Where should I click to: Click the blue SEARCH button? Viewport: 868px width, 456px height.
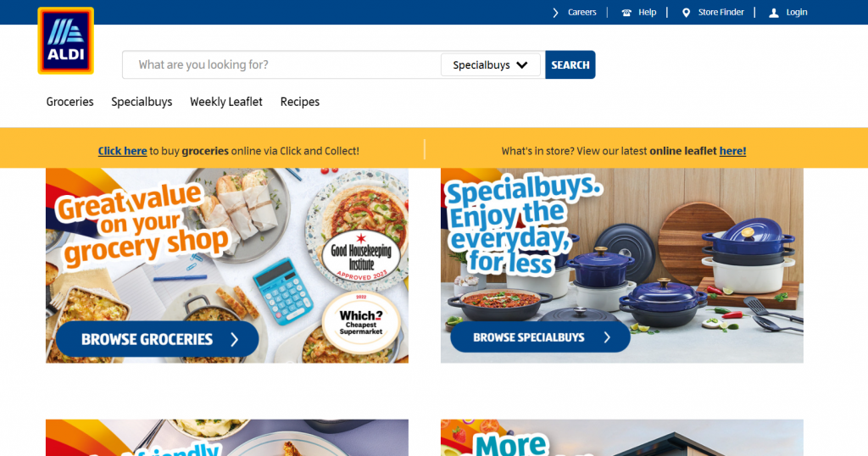[570, 64]
